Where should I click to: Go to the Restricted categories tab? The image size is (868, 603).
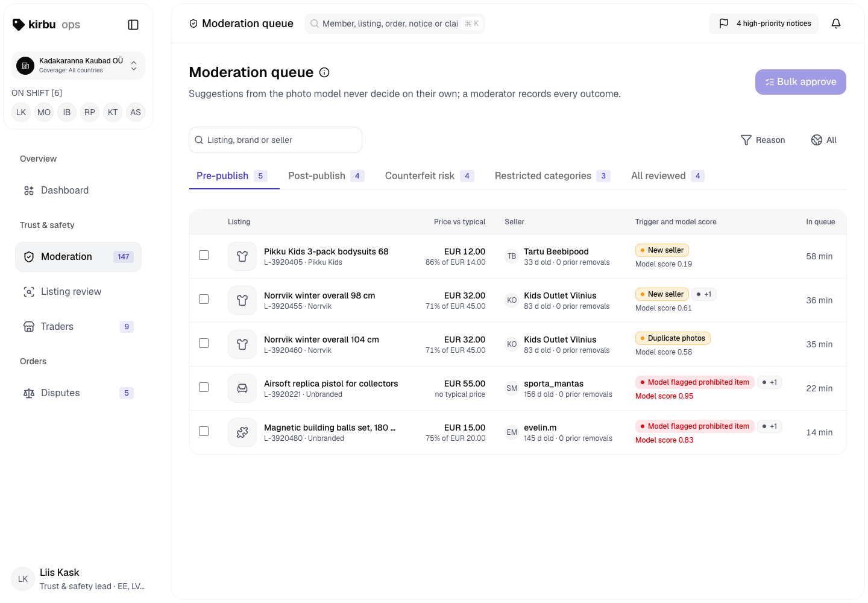pos(553,176)
